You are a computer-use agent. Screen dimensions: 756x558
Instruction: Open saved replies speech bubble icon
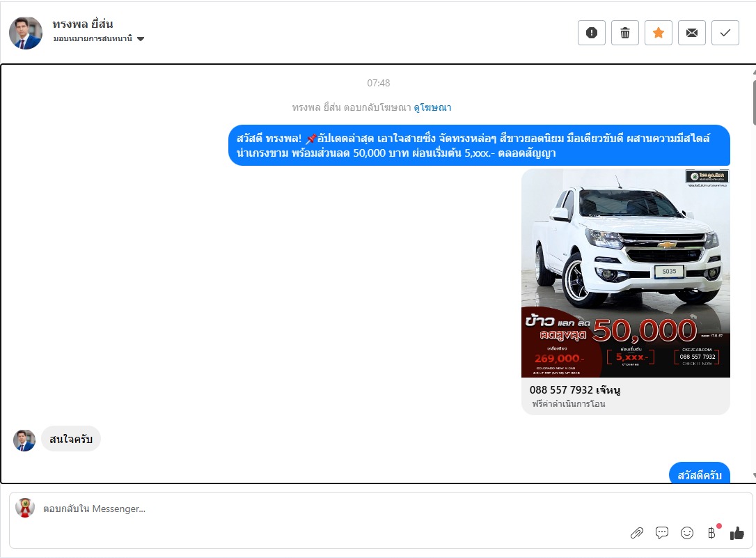(662, 533)
